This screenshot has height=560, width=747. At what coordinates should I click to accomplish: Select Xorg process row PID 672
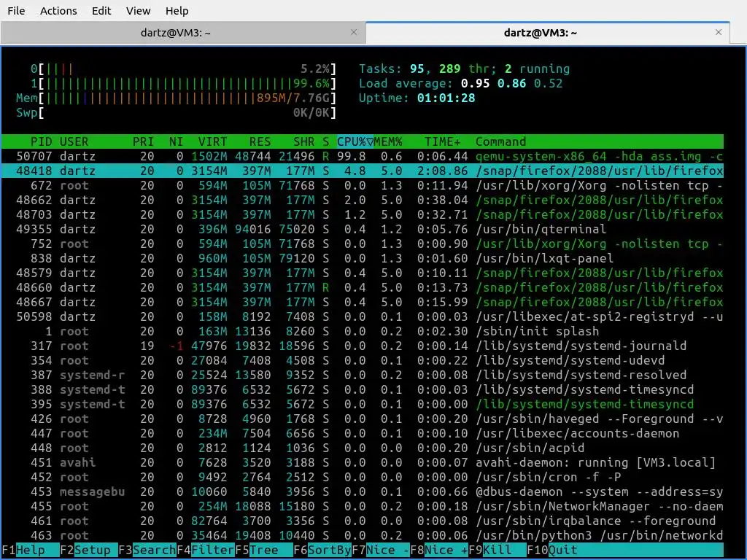[363, 185]
